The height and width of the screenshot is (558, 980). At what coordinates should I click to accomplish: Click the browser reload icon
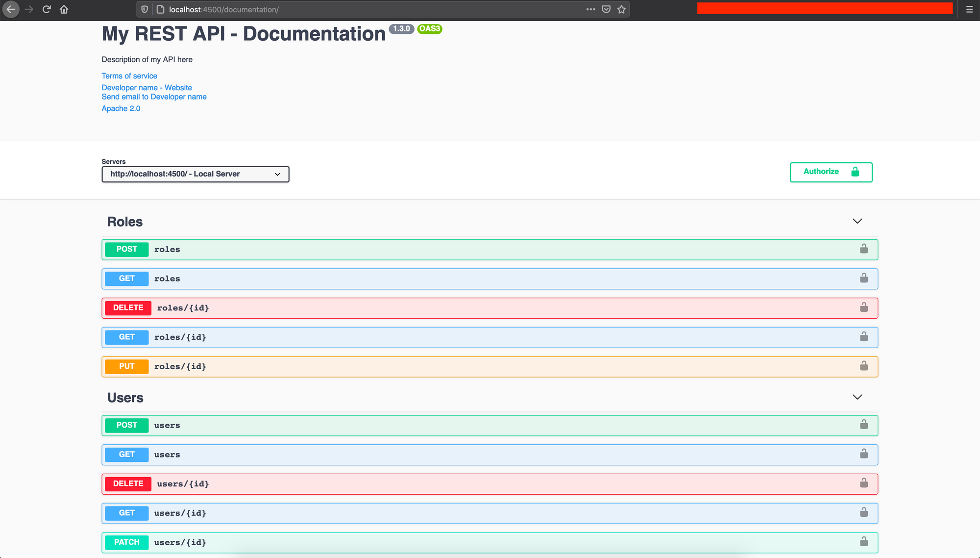coord(47,9)
